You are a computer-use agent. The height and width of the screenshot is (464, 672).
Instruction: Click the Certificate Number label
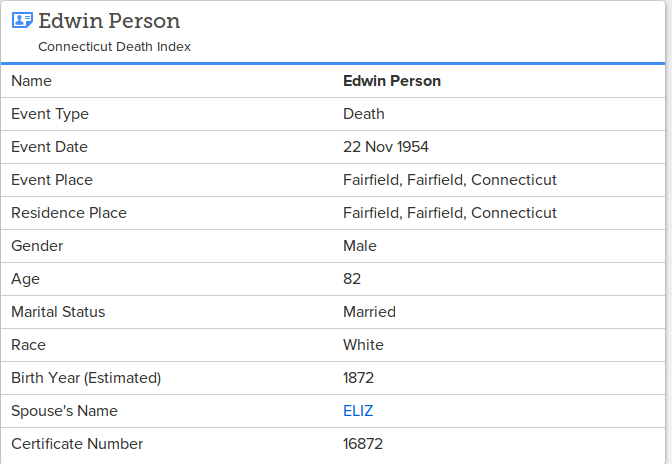[x=77, y=444]
